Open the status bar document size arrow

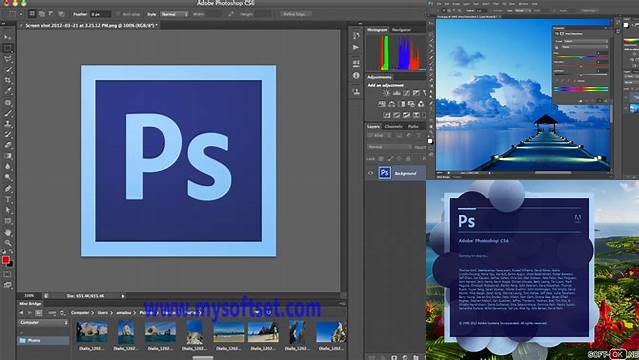(x=123, y=296)
